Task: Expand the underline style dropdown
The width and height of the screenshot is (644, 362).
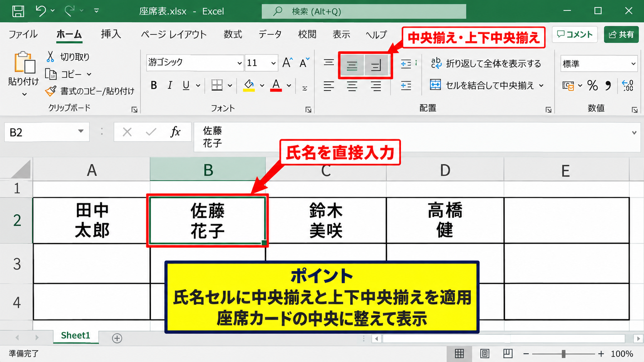Action: point(198,85)
